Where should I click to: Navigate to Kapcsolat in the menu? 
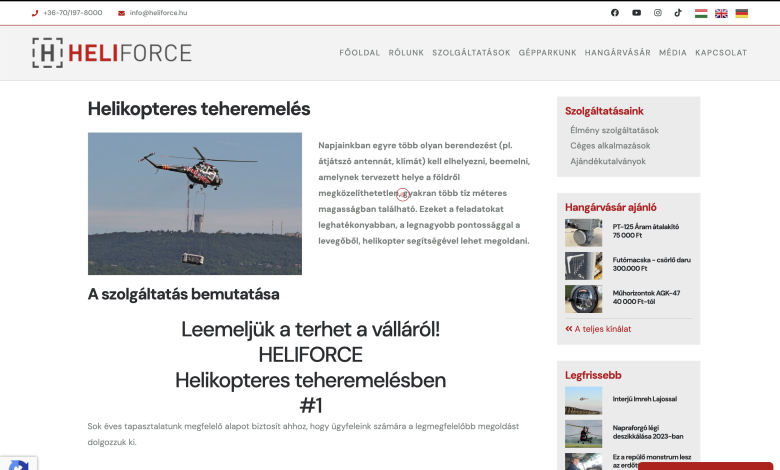(x=721, y=53)
